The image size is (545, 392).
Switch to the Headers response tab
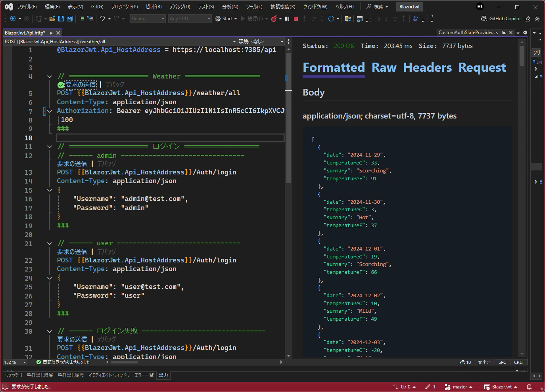(x=427, y=68)
